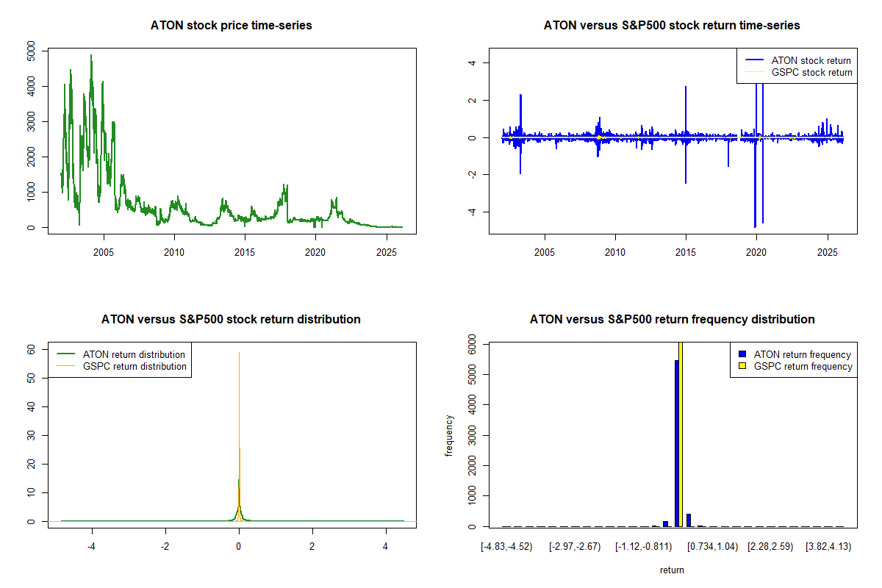Click the price peak near 2004
Viewport: 882px width, 588px height.
pyautogui.click(x=91, y=56)
